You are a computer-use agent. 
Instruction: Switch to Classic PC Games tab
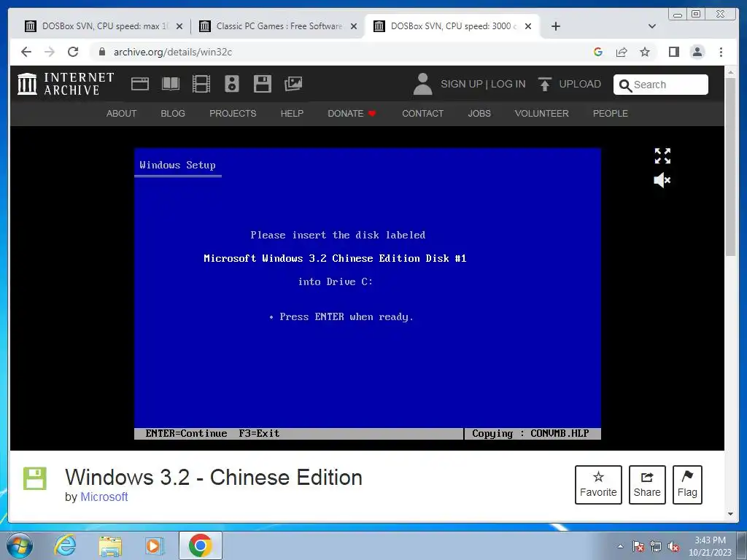tap(279, 26)
